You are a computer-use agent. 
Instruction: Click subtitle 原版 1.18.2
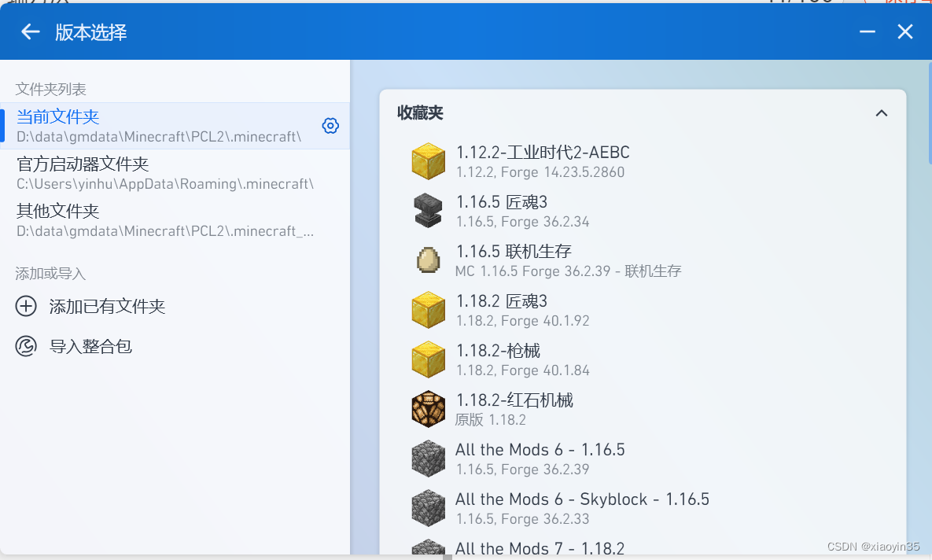490,420
